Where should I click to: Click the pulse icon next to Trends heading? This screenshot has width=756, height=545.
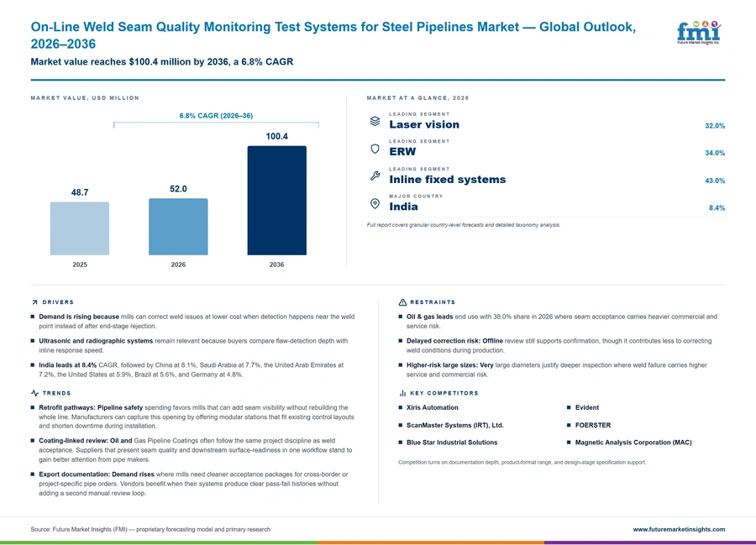point(34,393)
